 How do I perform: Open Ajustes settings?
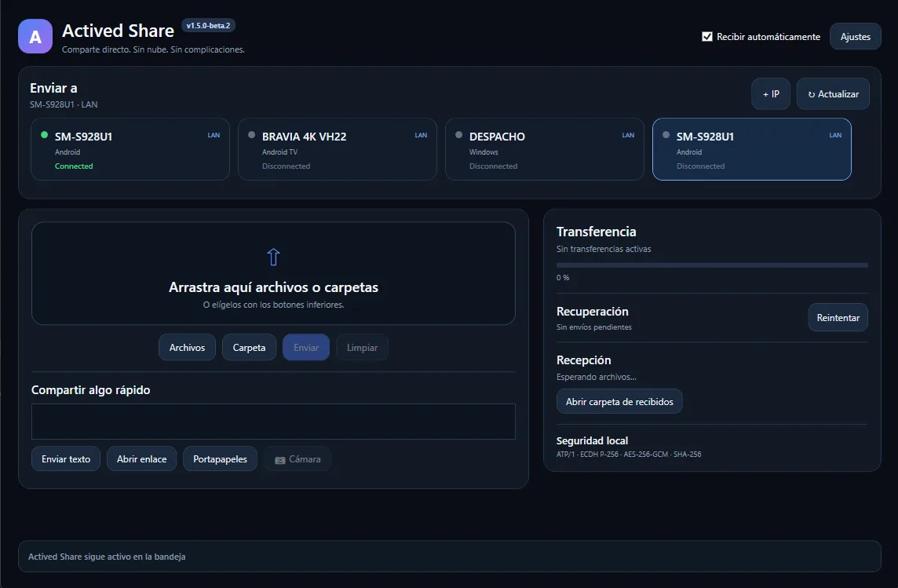[x=855, y=37]
